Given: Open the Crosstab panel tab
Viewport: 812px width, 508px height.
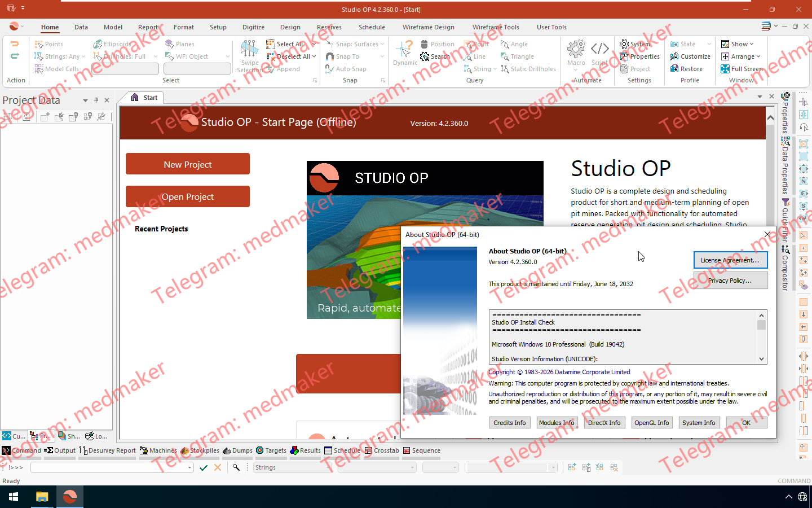Looking at the screenshot, I should click(382, 450).
